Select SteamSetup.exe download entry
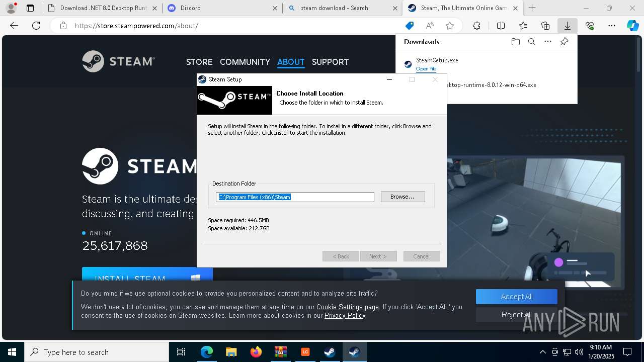The image size is (644, 362). 486,64
